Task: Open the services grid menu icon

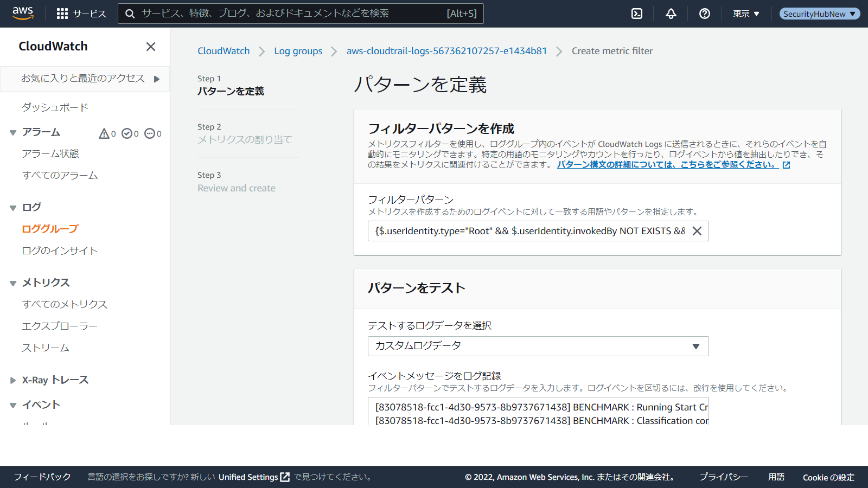Action: pyautogui.click(x=62, y=14)
